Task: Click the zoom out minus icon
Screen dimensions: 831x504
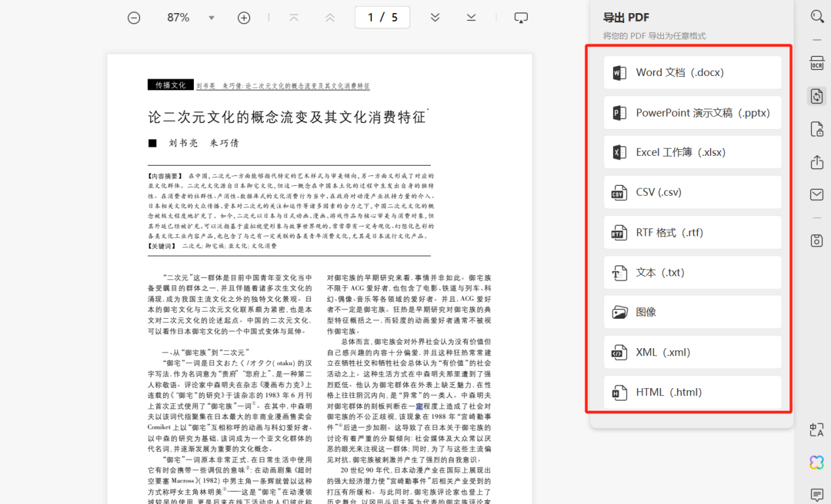Action: pyautogui.click(x=134, y=18)
